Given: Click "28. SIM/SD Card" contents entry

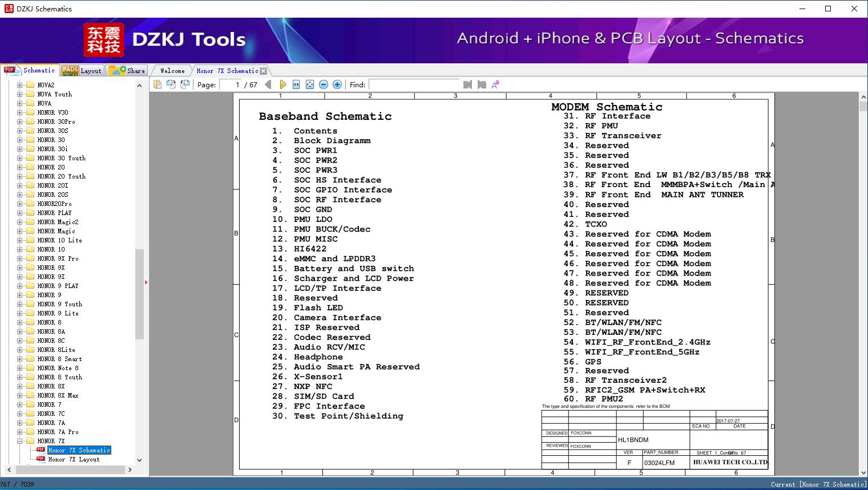Looking at the screenshot, I should point(313,396).
